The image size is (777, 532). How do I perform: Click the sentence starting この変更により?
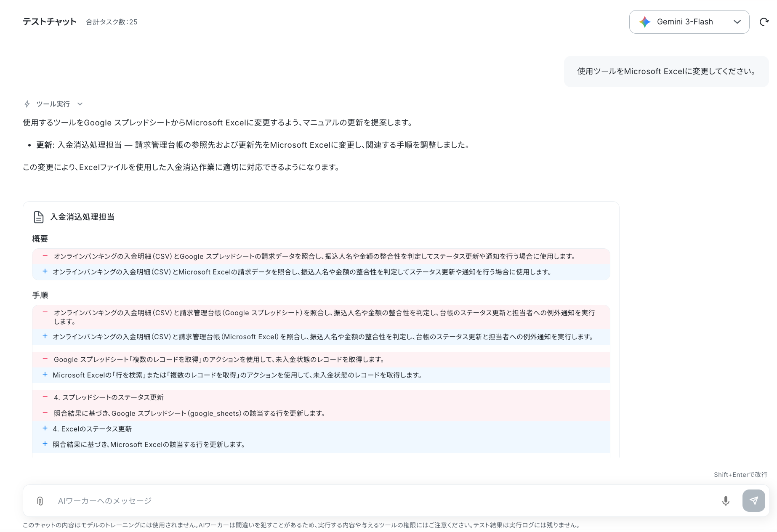181,168
